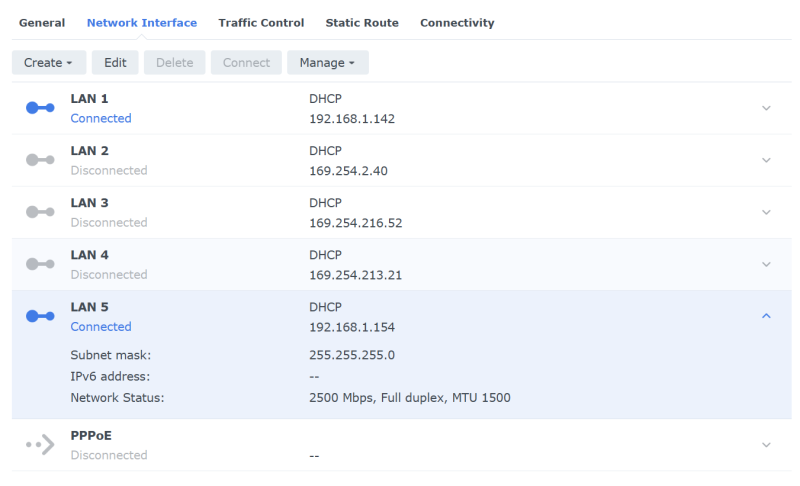The image size is (800, 486).
Task: Open the Create dropdown menu
Action: (x=49, y=62)
